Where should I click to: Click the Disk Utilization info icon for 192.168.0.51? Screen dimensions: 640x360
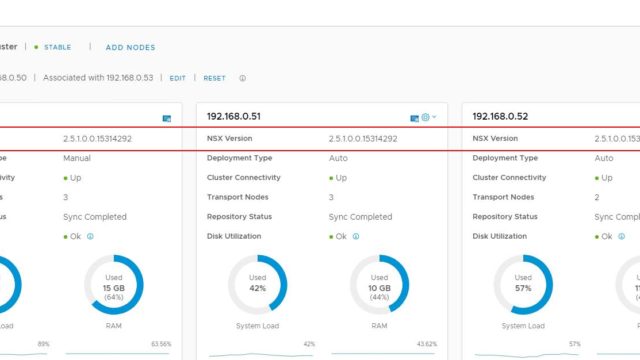356,236
